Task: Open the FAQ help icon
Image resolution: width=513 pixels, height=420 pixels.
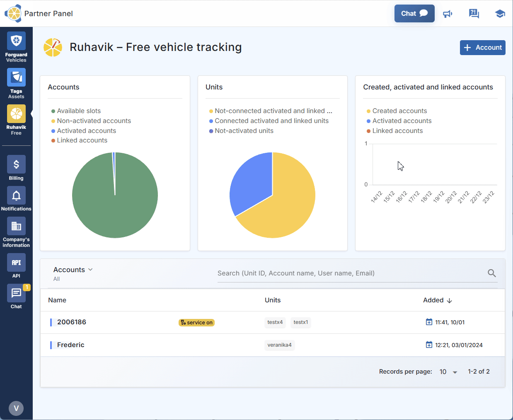Action: [x=474, y=14]
